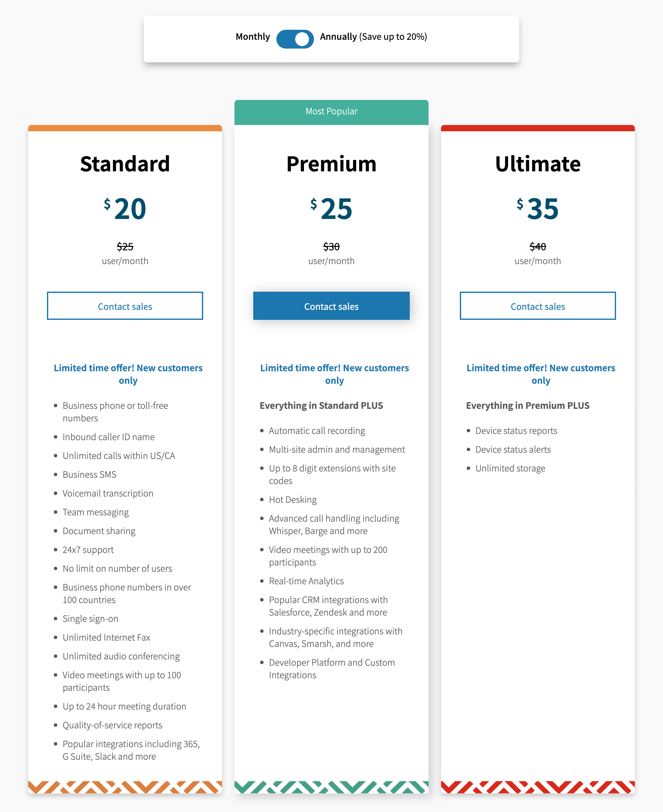Image resolution: width=663 pixels, height=812 pixels.
Task: Click Contact sales for Standard plan
Action: pyautogui.click(x=125, y=305)
